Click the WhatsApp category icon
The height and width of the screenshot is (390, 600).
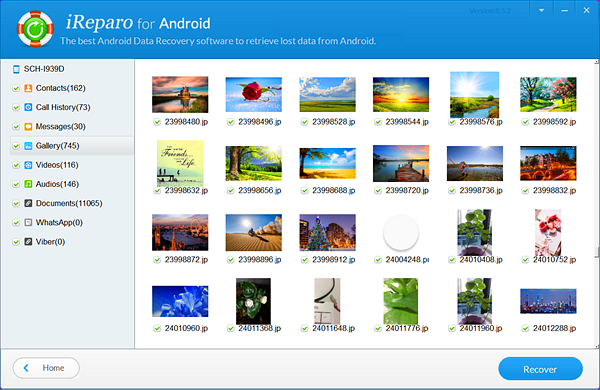(28, 222)
